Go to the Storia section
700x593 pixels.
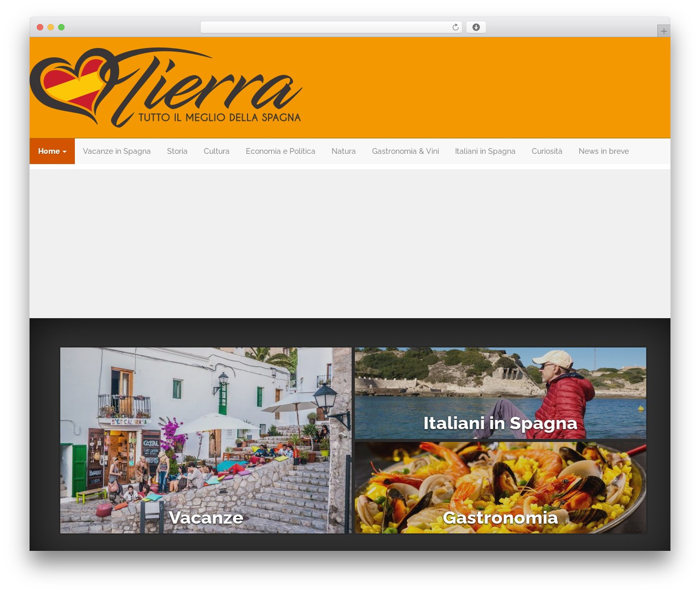point(177,151)
